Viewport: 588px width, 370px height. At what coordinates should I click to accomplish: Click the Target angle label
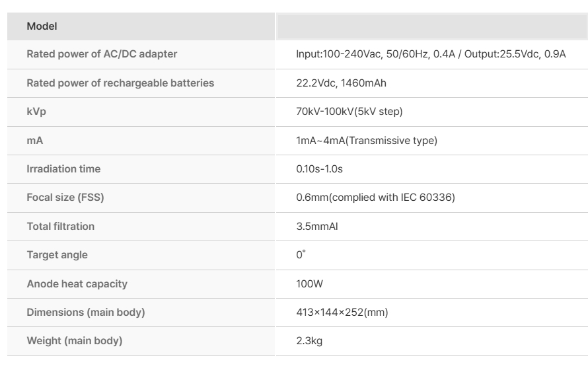(57, 255)
